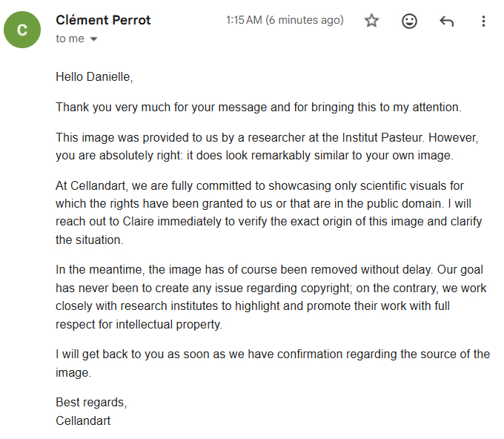Open the three-dot More options menu
Image resolution: width=504 pixels, height=439 pixels.
(483, 22)
